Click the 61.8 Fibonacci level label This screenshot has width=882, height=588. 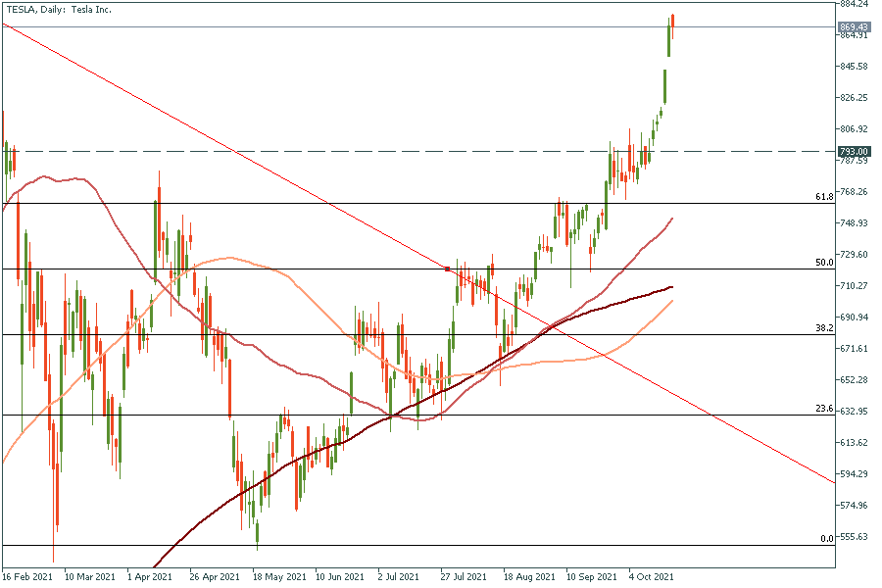[824, 197]
